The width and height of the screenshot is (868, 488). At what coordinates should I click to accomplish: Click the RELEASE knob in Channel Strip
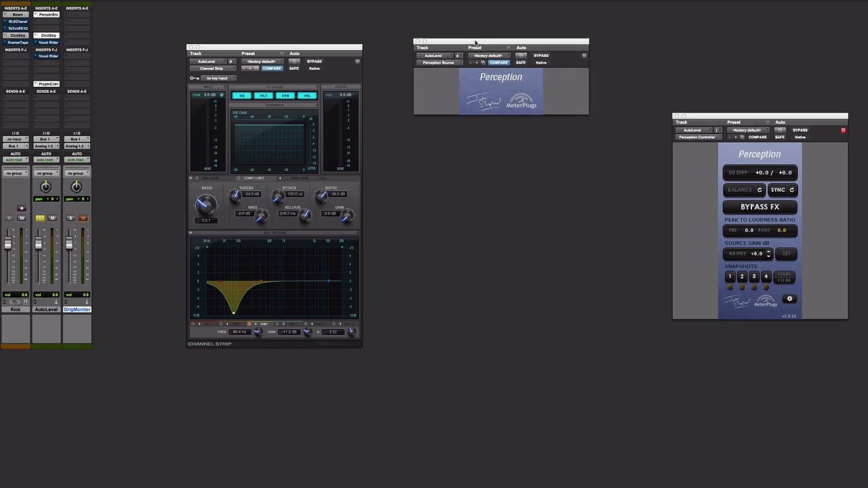tap(304, 216)
